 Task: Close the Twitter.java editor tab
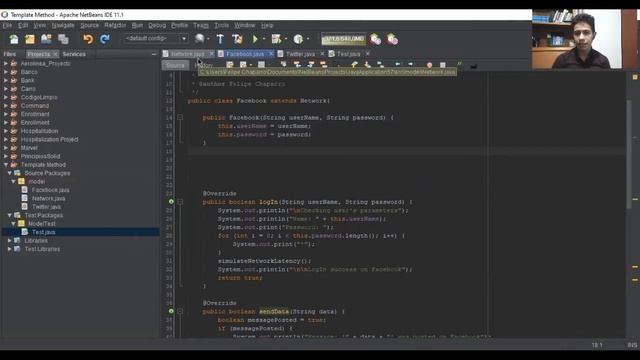tap(322, 53)
